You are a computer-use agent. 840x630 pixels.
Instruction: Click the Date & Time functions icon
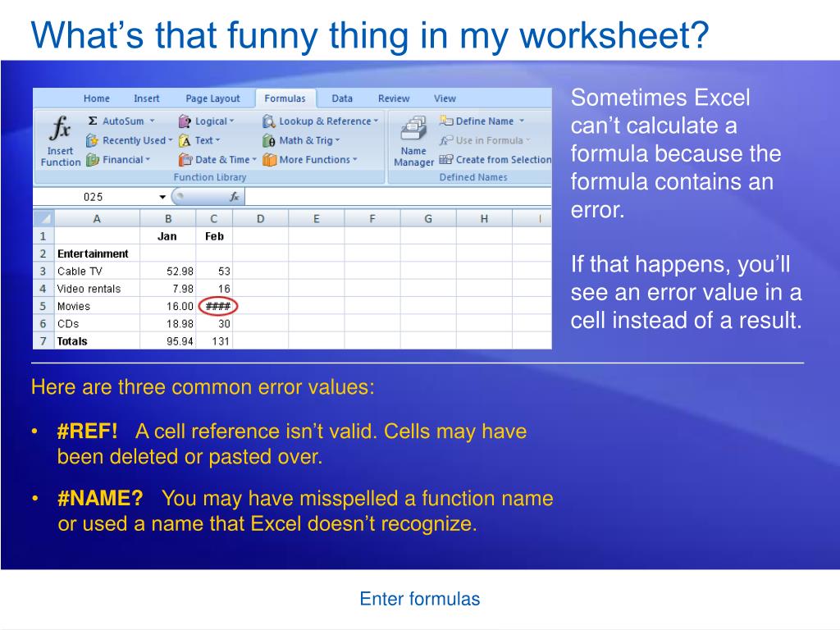(x=185, y=160)
